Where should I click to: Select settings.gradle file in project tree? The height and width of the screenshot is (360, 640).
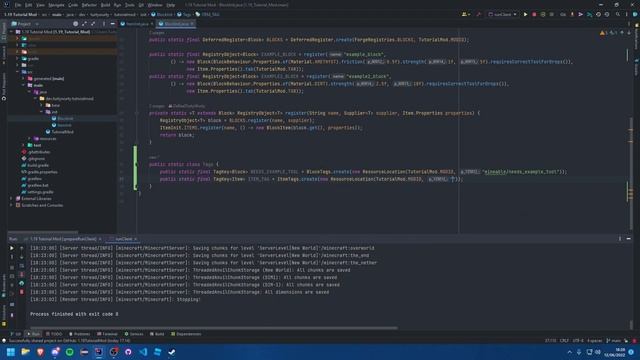pyautogui.click(x=38, y=192)
